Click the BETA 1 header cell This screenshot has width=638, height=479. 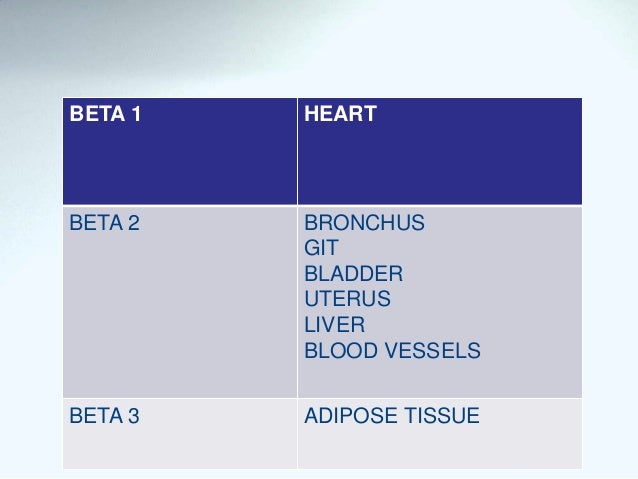pos(180,151)
